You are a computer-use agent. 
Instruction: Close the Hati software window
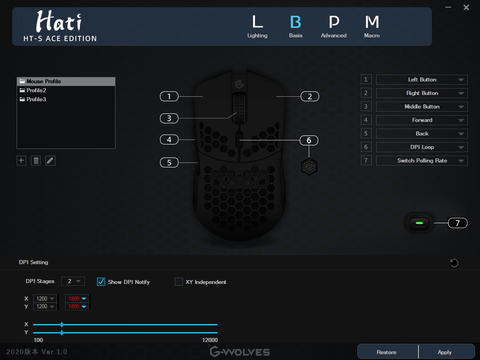[466, 7]
